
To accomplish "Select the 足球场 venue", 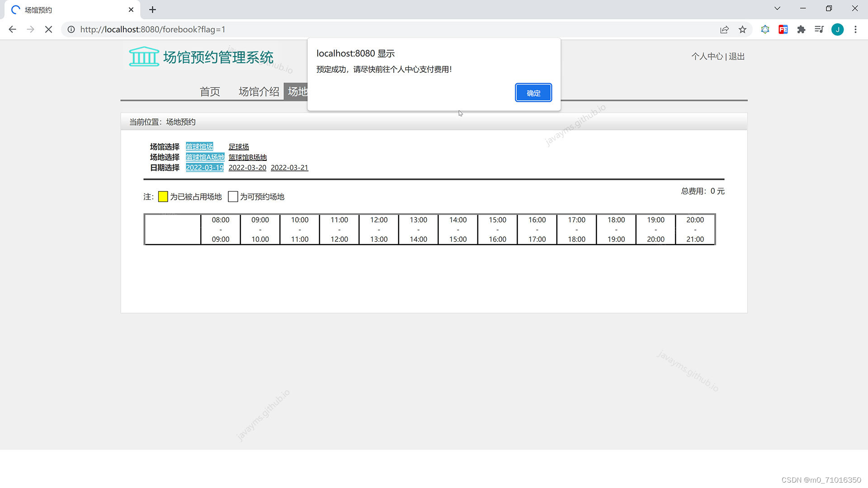I will (239, 146).
